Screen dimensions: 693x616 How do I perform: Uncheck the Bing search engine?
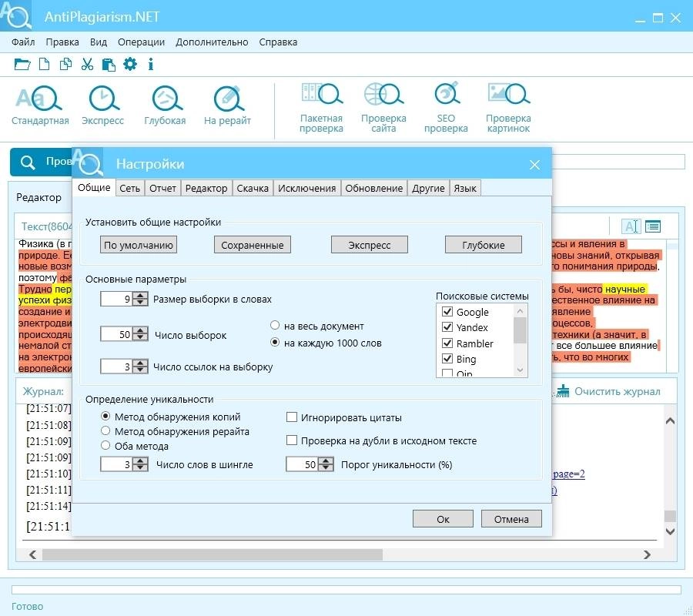click(x=447, y=358)
